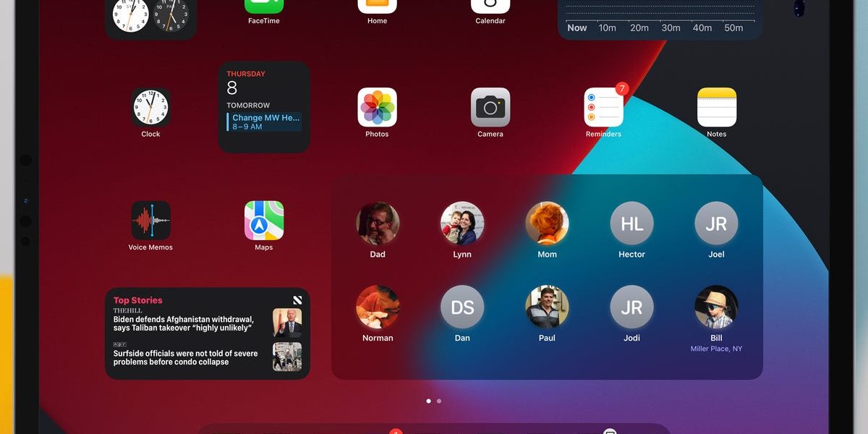The width and height of the screenshot is (868, 434).
Task: Launch the Camera app
Action: click(490, 107)
